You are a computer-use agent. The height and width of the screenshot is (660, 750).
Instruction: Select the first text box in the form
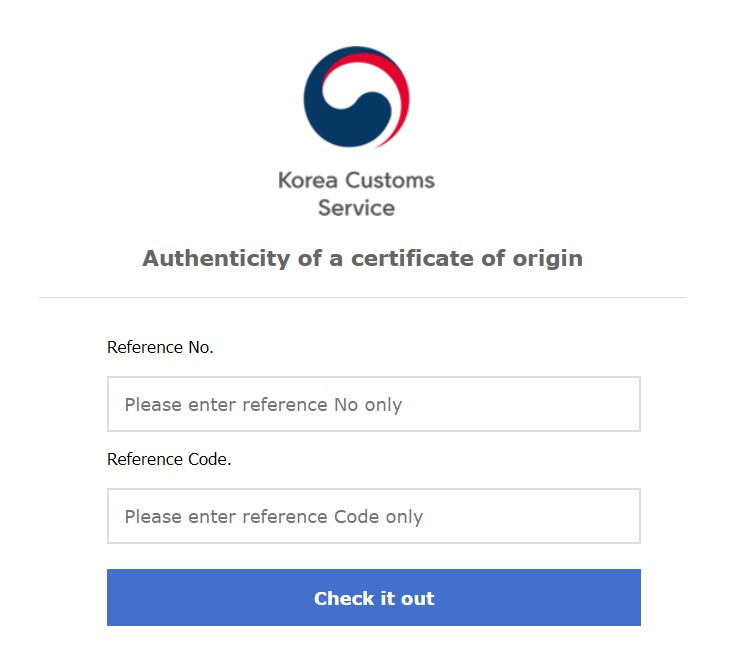(373, 404)
